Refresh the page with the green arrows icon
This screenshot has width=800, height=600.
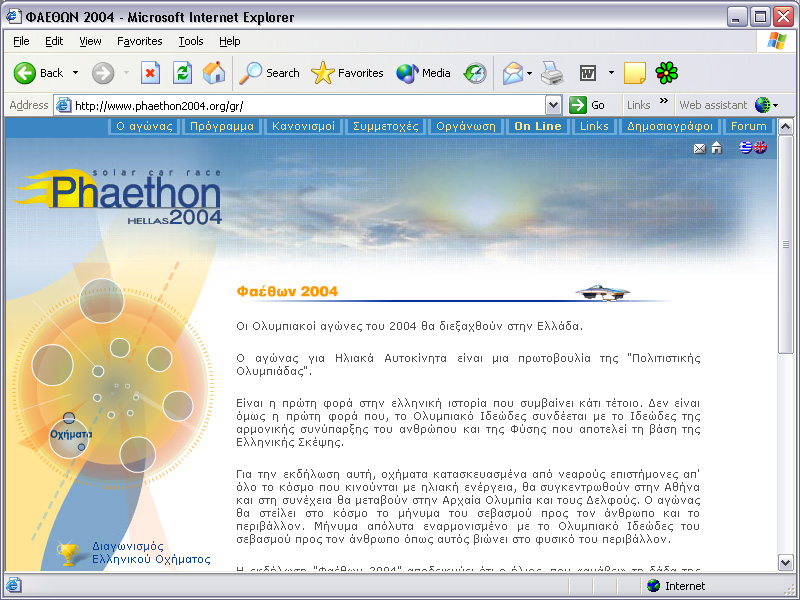click(x=182, y=73)
